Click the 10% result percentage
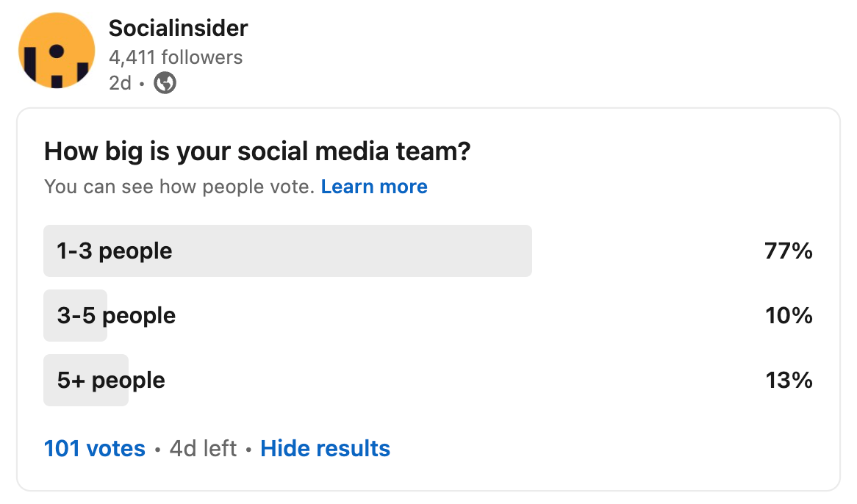The width and height of the screenshot is (857, 504). [789, 316]
